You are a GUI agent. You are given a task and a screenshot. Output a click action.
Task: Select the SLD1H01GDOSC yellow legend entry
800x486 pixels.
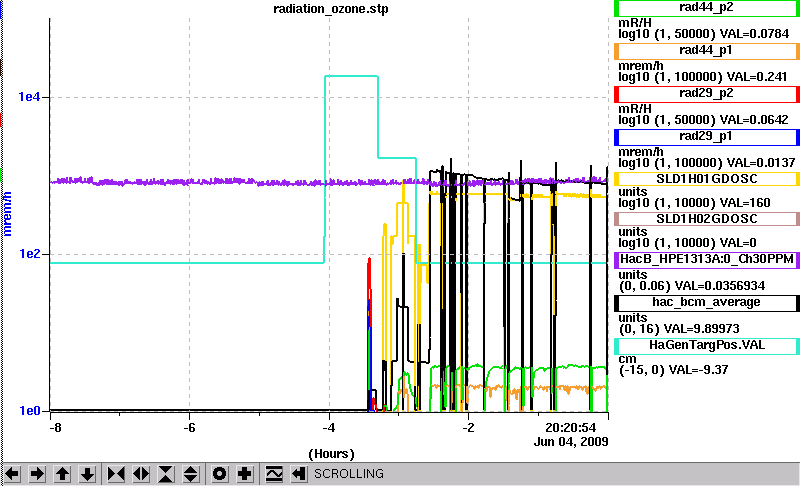point(707,179)
